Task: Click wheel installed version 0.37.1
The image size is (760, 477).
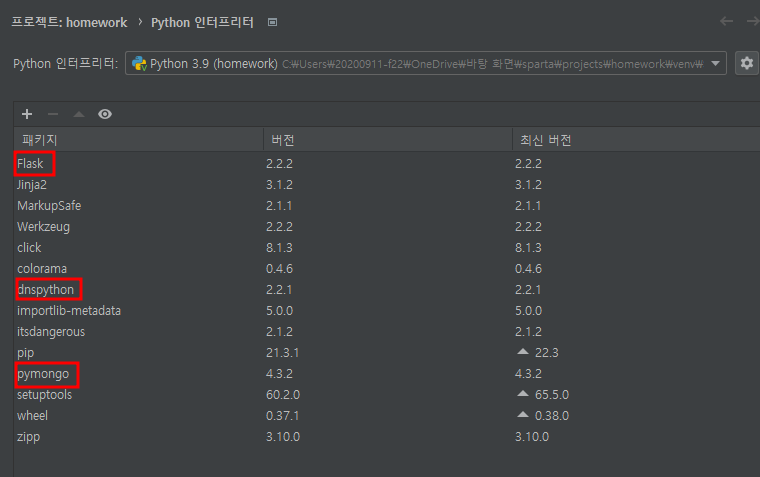Action: tap(283, 416)
